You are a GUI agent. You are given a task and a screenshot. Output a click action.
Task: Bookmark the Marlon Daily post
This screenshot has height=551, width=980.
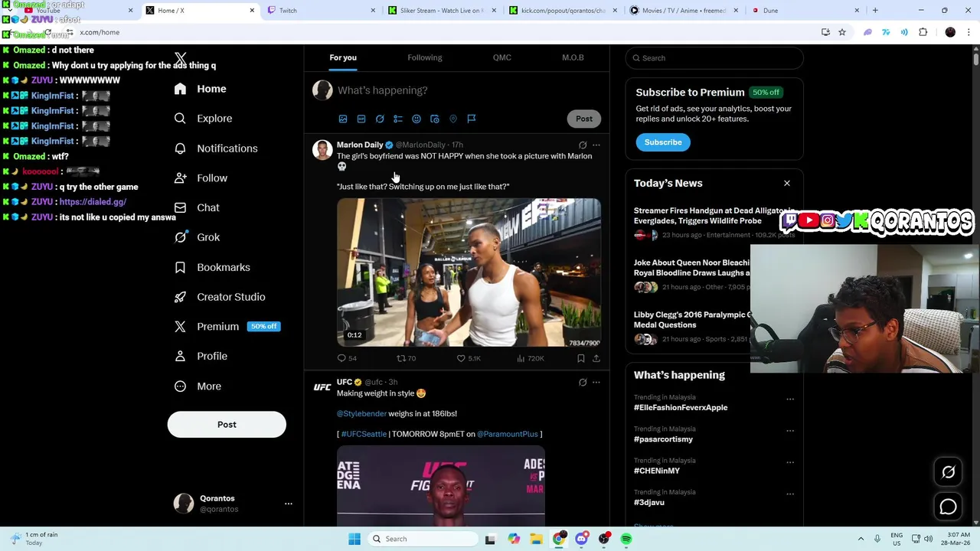coord(581,358)
